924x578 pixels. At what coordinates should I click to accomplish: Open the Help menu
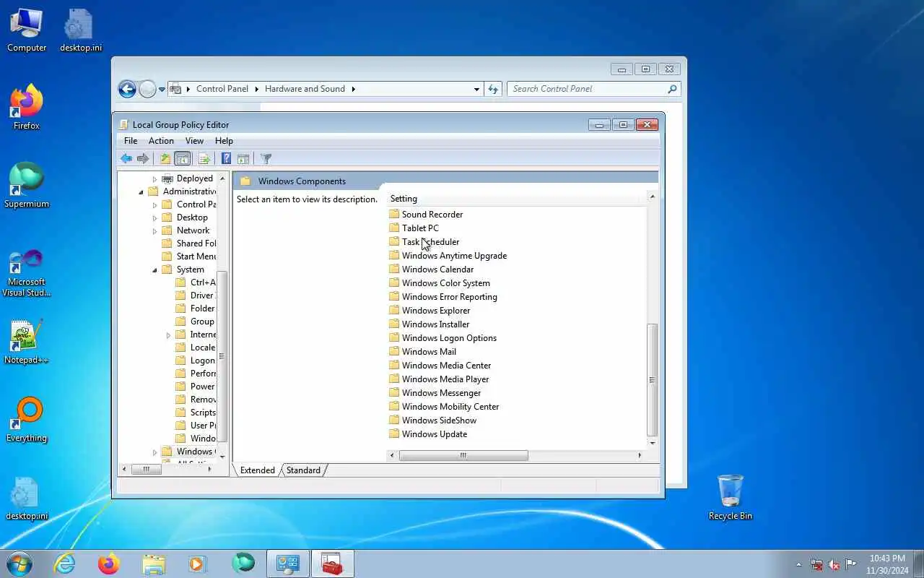point(224,141)
